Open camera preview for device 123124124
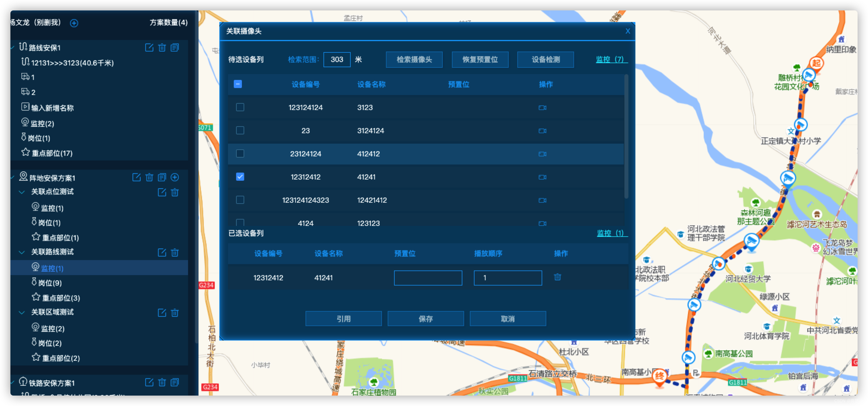The width and height of the screenshot is (868, 406). [542, 107]
